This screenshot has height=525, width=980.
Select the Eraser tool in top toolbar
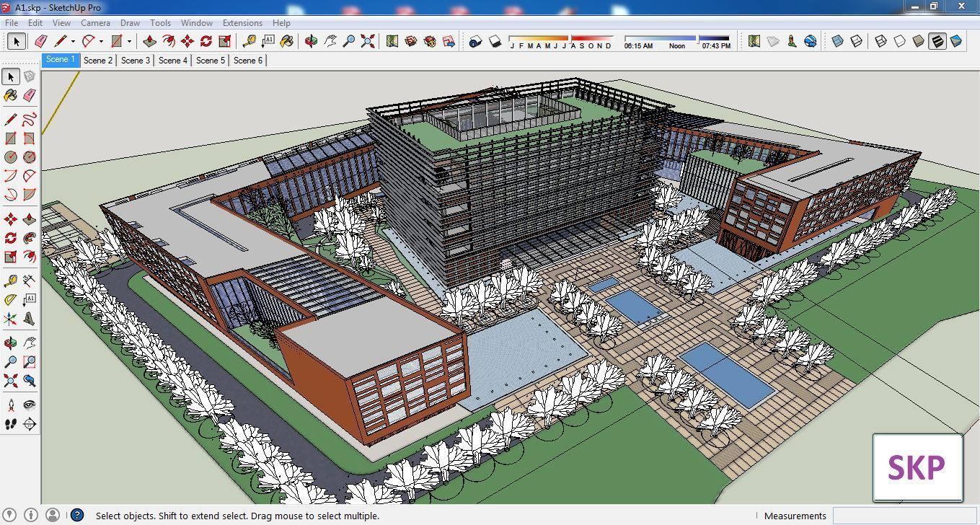coord(40,41)
